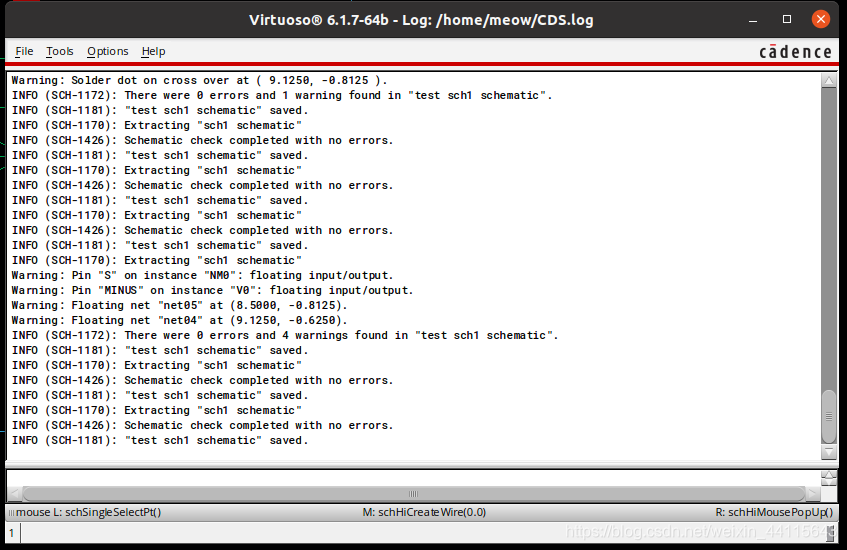The width and height of the screenshot is (847, 550).
Task: Open the Tools menu
Action: pyautogui.click(x=59, y=51)
